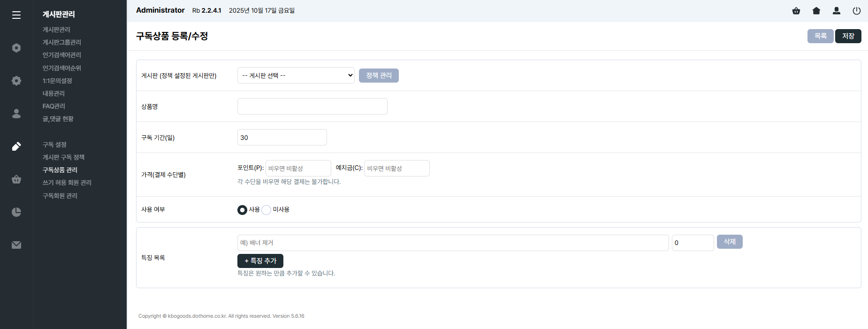The width and height of the screenshot is (868, 329).
Task: Expand the 게시판 선택 dropdown
Action: click(296, 76)
